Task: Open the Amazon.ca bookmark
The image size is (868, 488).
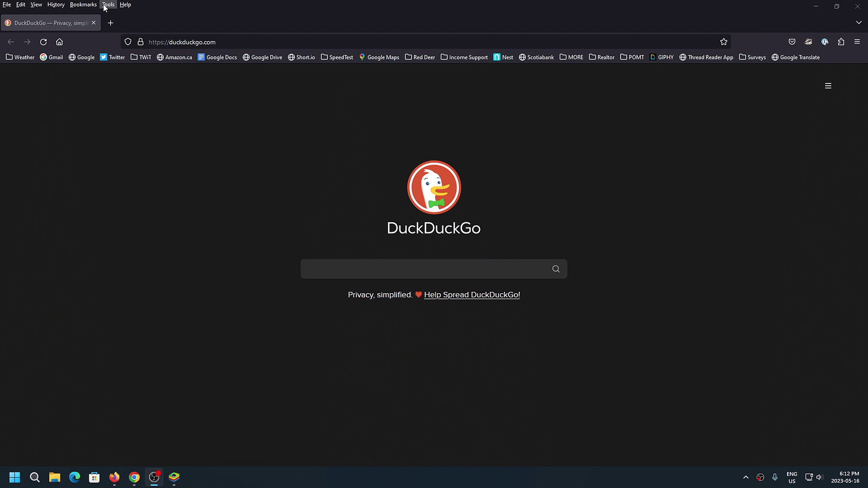Action: point(174,57)
